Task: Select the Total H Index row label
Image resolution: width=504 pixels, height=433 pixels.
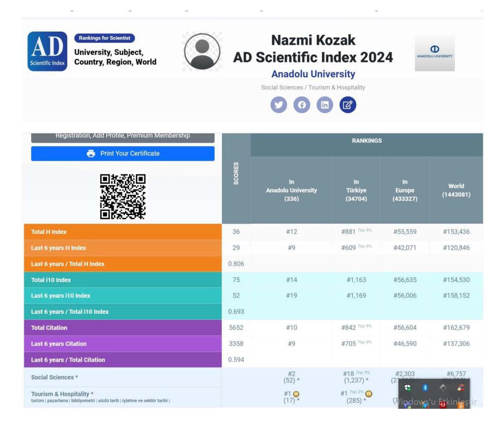Action: point(49,232)
